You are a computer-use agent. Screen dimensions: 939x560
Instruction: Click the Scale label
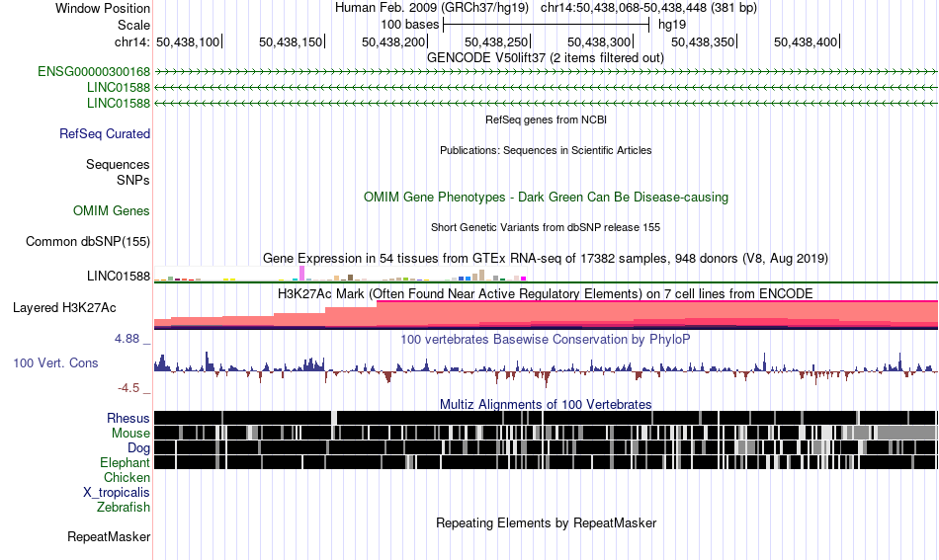tap(133, 25)
